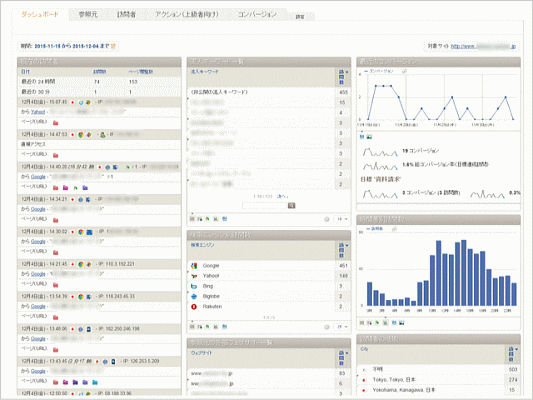
Task: Switch to the コンバージョン tab
Action: pos(257,14)
